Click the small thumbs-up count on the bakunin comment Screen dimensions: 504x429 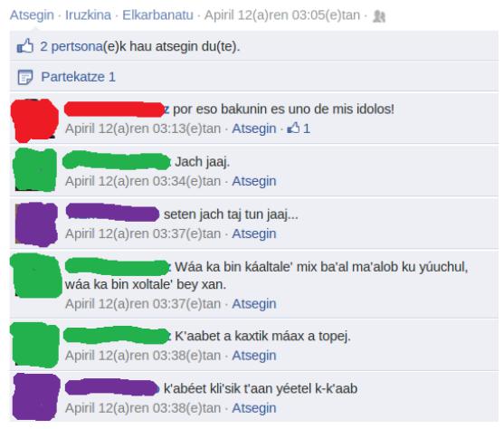[299, 129]
